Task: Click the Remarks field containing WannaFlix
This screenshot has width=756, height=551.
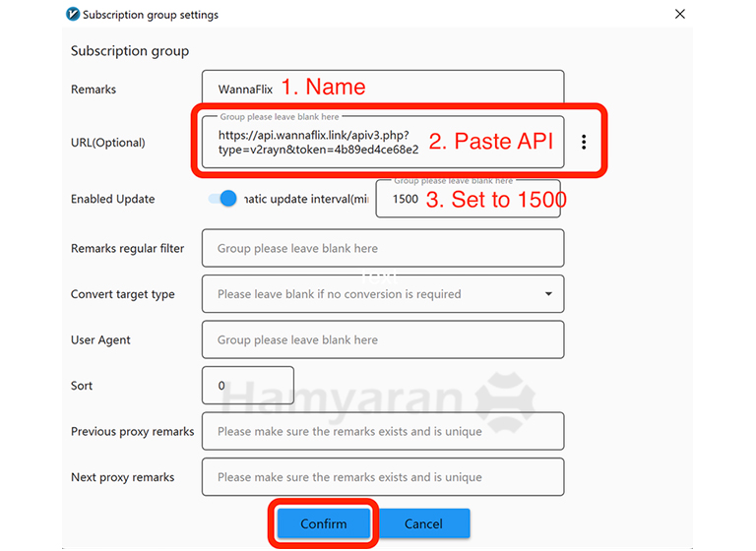Action: pos(382,90)
